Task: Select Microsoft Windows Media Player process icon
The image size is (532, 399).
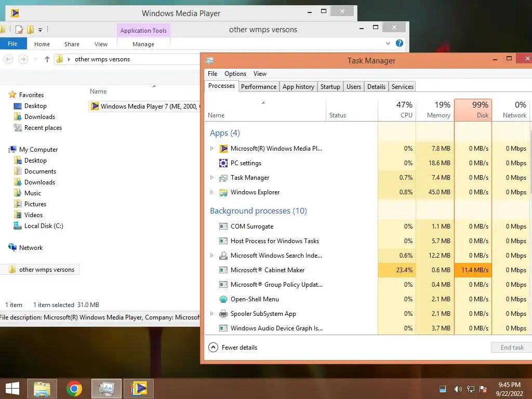Action: [x=223, y=149]
